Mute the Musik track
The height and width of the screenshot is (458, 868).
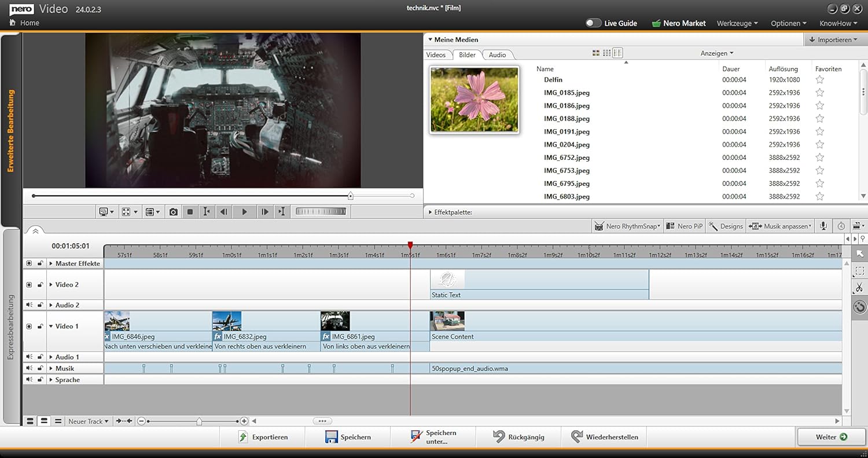[29, 368]
